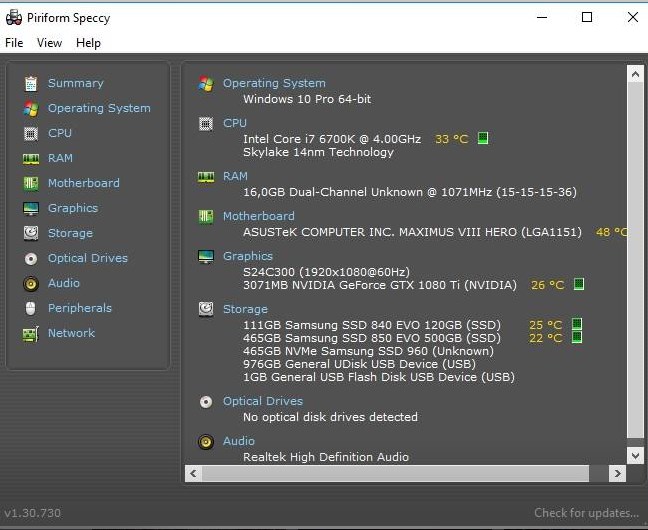Click the Motherboard icon in summary pane
Viewport: 648px width, 530px height.
click(206, 217)
